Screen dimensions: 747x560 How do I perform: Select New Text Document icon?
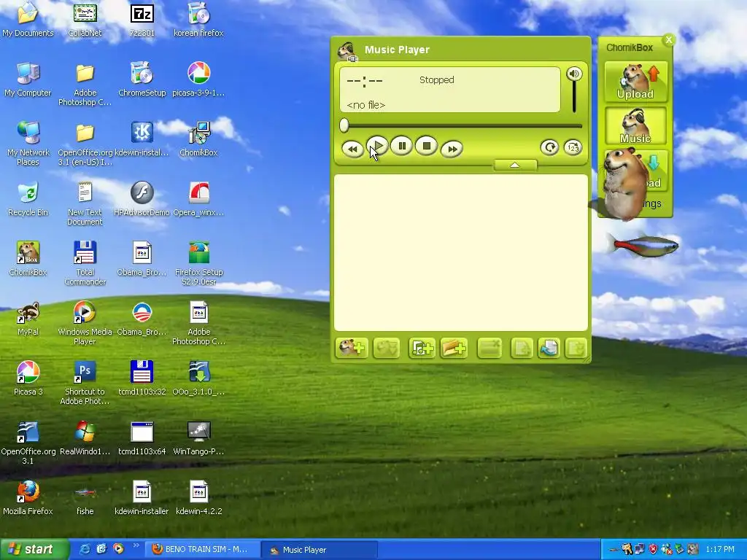tap(85, 203)
